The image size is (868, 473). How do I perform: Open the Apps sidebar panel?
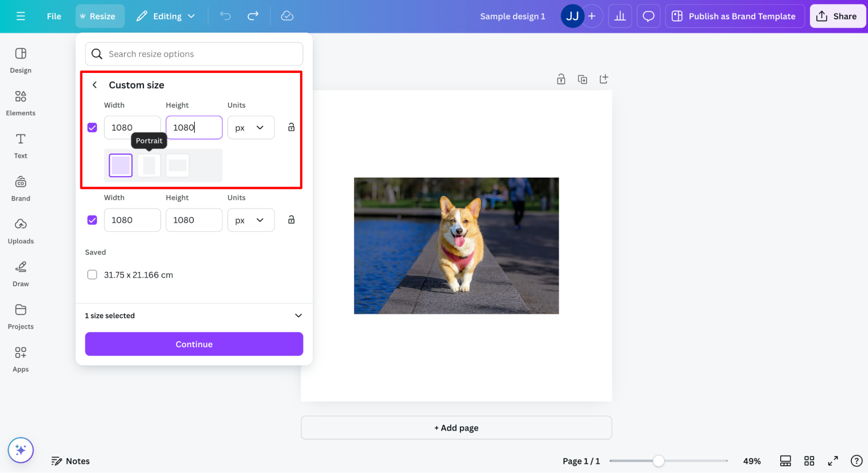coord(21,359)
